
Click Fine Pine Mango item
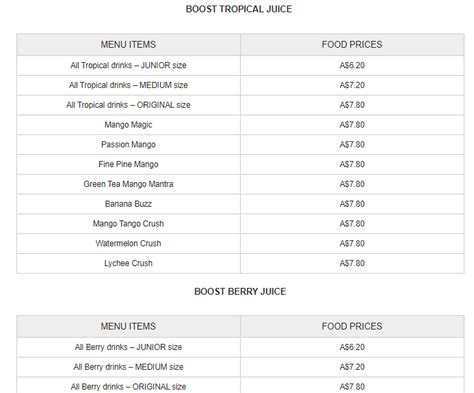[128, 164]
